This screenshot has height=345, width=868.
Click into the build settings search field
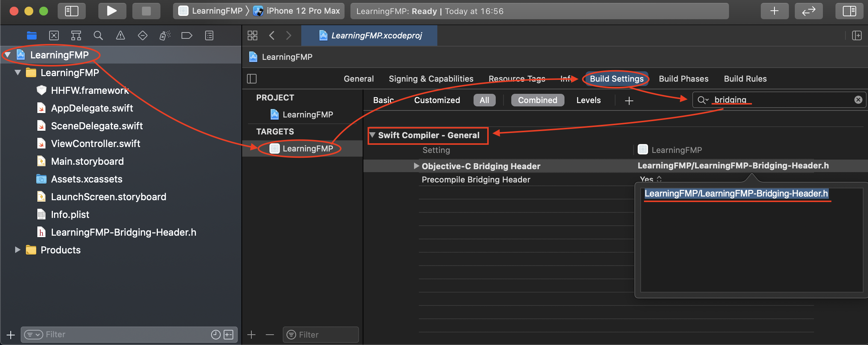tap(780, 100)
